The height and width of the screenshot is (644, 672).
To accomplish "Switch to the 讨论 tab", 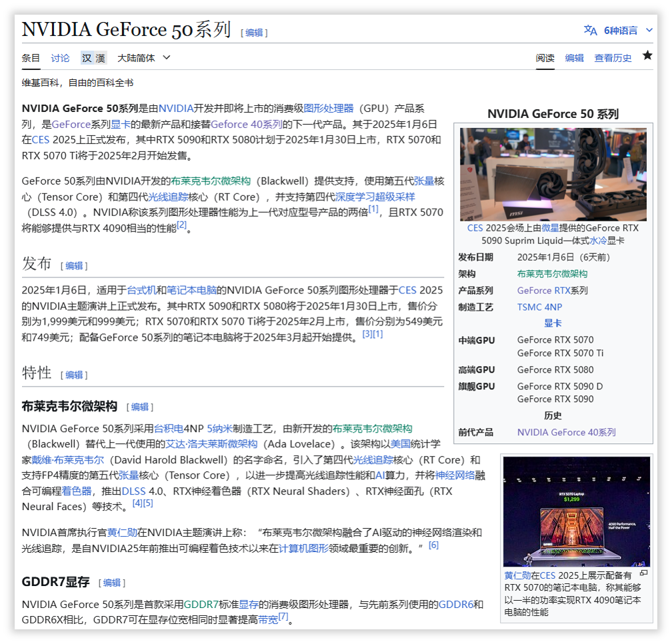I will [60, 58].
